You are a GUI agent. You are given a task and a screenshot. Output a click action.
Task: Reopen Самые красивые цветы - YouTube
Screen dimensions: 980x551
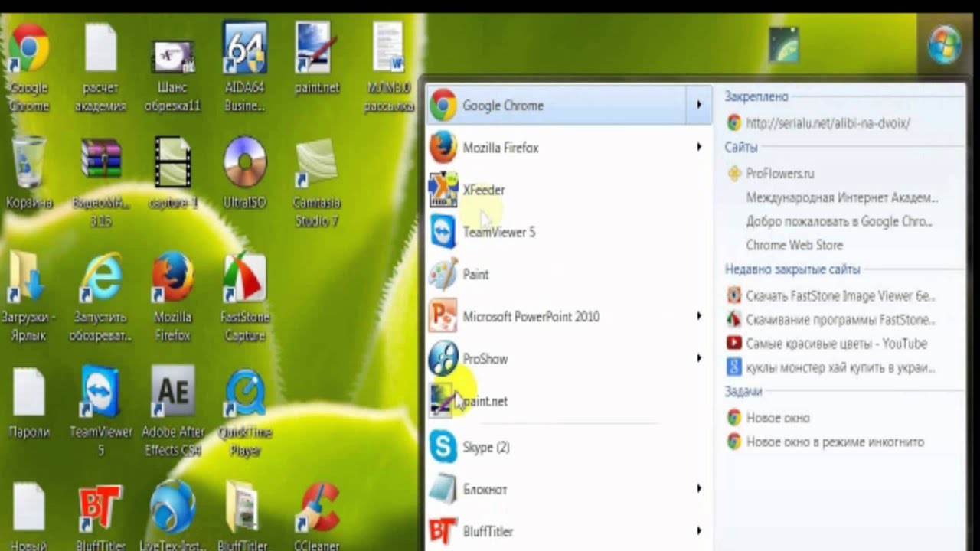(x=827, y=344)
